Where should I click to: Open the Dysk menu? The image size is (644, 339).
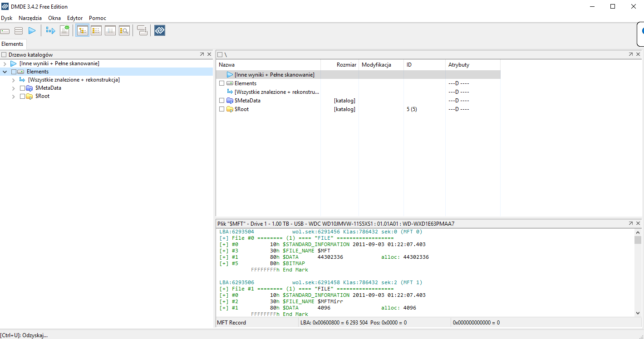7,18
